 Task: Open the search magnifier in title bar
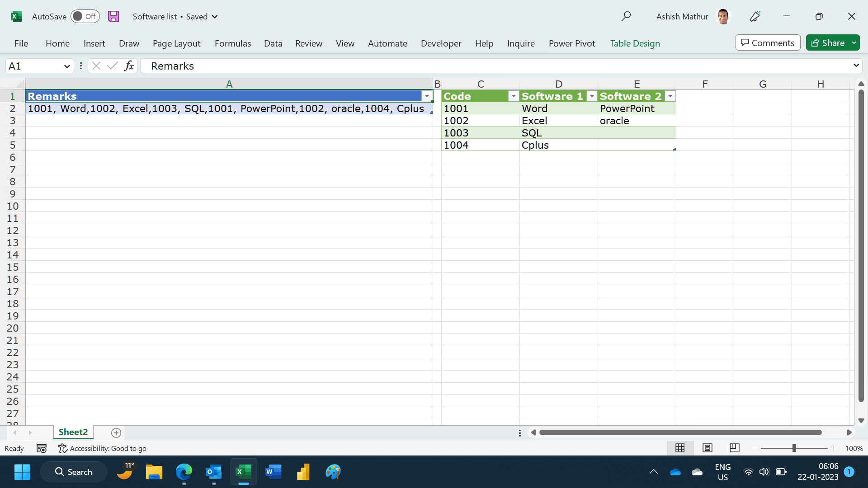point(626,16)
